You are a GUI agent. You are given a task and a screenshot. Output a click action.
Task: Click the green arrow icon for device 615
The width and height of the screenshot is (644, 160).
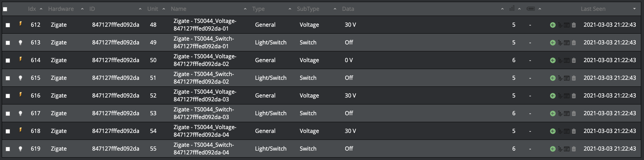(x=553, y=78)
